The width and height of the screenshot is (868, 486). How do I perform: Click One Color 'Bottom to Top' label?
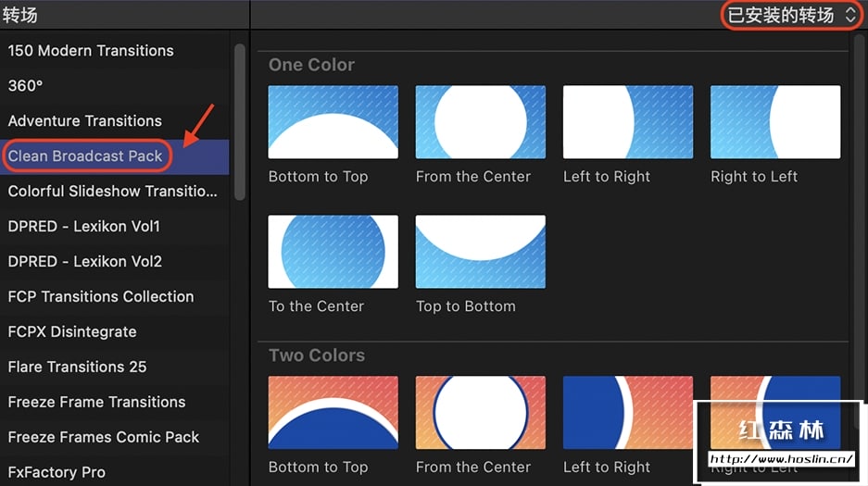coord(319,177)
